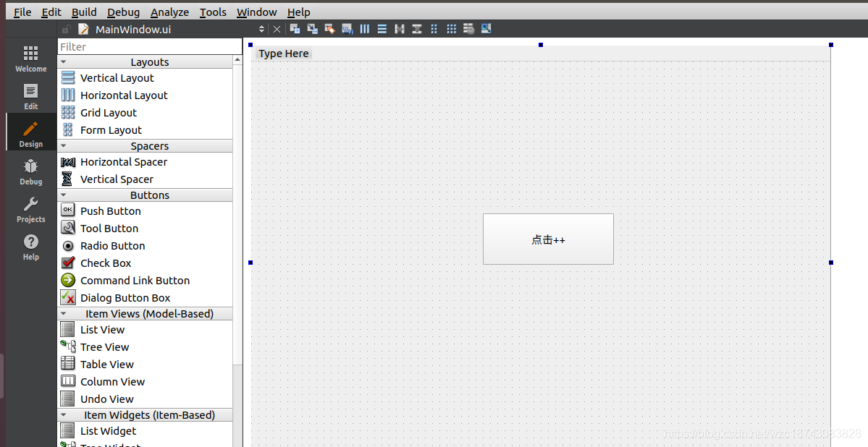Select Column View in widget box
Image resolution: width=868 pixels, height=447 pixels.
(x=145, y=382)
